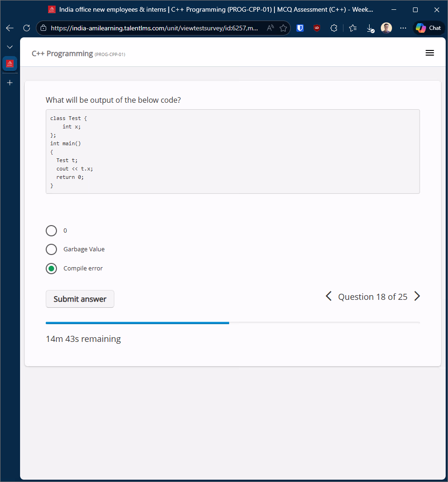Viewport: 448px width, 482px height.
Task: Open a new tab with plus button
Action: pos(10,83)
